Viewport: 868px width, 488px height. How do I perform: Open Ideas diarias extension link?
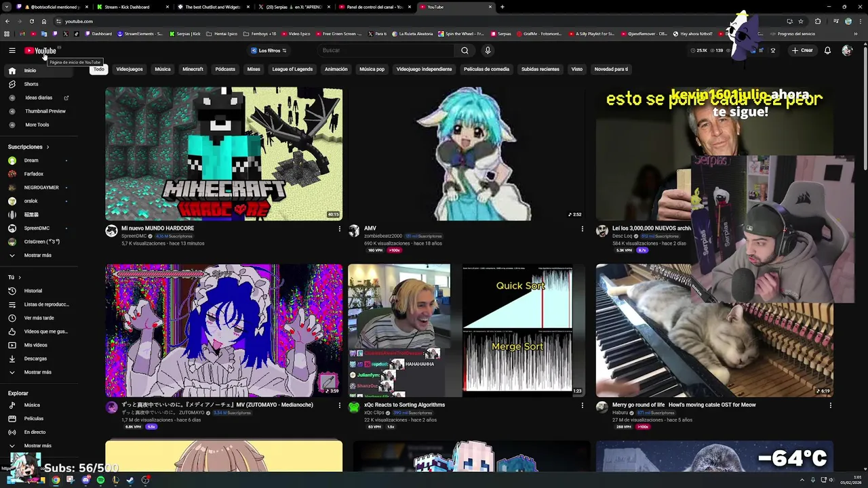[x=39, y=98]
